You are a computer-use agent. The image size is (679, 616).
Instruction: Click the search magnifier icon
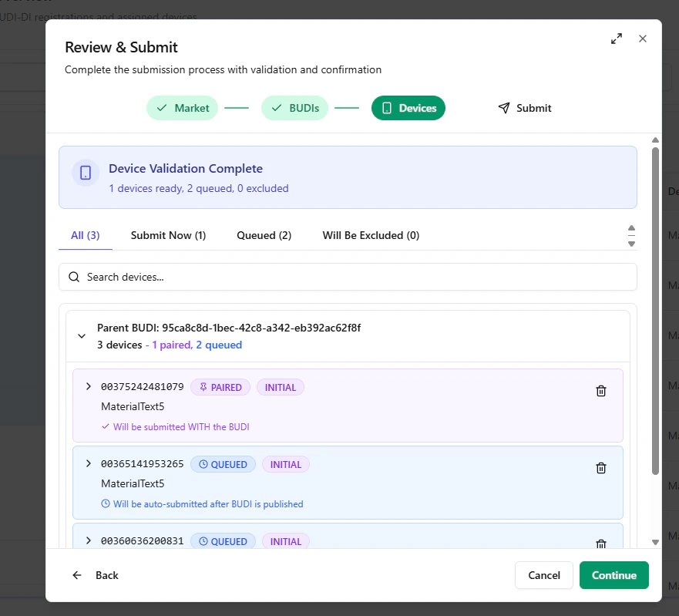coord(74,277)
